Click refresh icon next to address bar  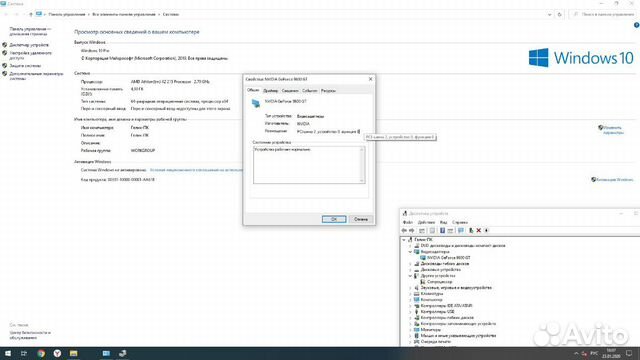coord(560,14)
